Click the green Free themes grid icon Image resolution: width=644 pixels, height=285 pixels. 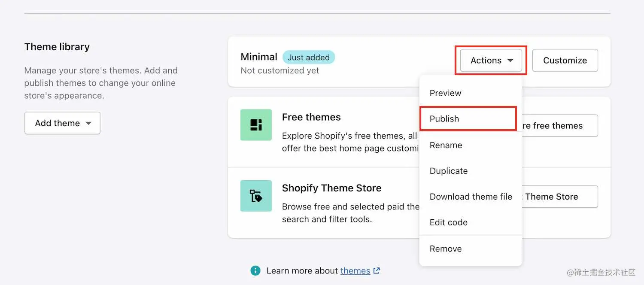pyautogui.click(x=256, y=125)
